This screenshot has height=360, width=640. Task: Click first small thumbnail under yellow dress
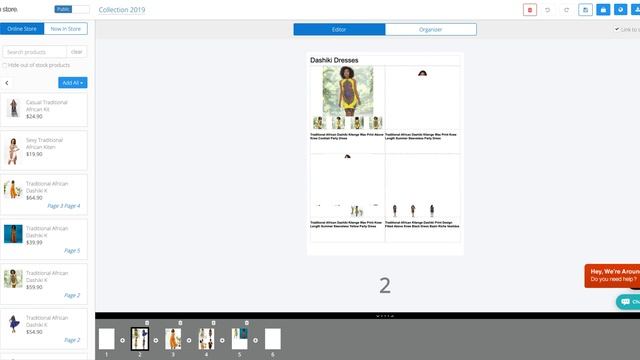[x=319, y=122]
